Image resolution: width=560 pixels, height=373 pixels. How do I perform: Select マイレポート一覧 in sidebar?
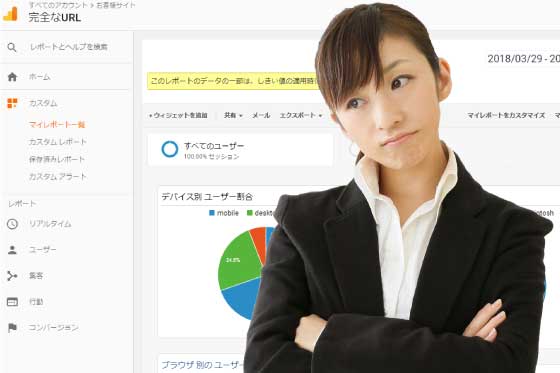pos(57,124)
